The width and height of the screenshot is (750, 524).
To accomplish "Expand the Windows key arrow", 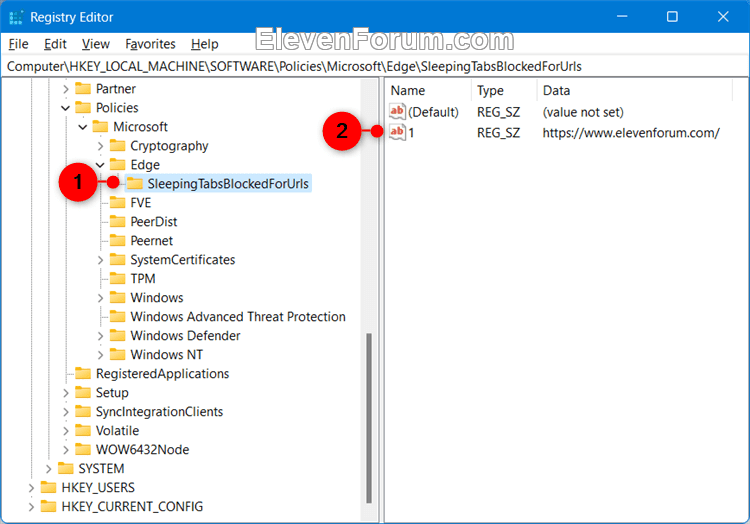I will pyautogui.click(x=100, y=298).
